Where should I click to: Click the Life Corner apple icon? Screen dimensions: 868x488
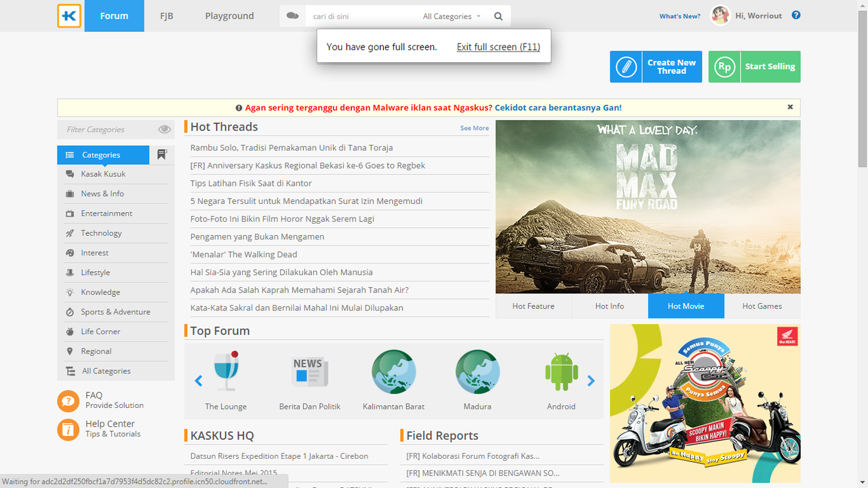coord(70,331)
